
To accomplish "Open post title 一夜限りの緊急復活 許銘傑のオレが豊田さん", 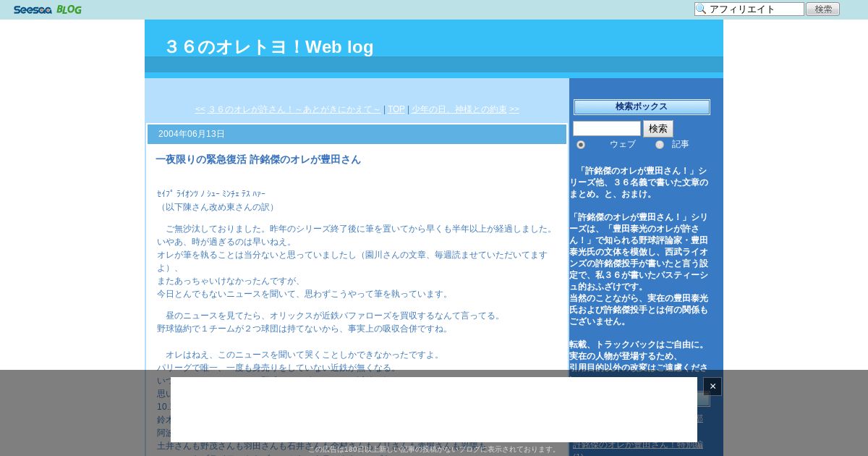I will [258, 159].
